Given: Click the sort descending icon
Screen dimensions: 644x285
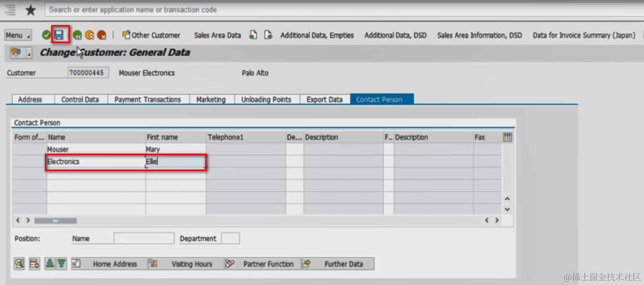Looking at the screenshot, I should [61, 264].
